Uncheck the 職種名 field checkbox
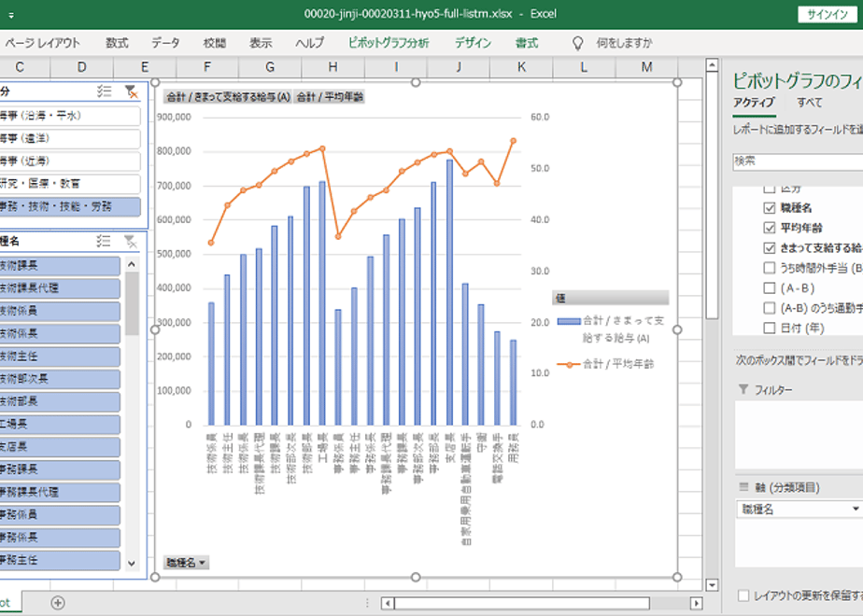Screen dimensions: 863x616 (770, 208)
